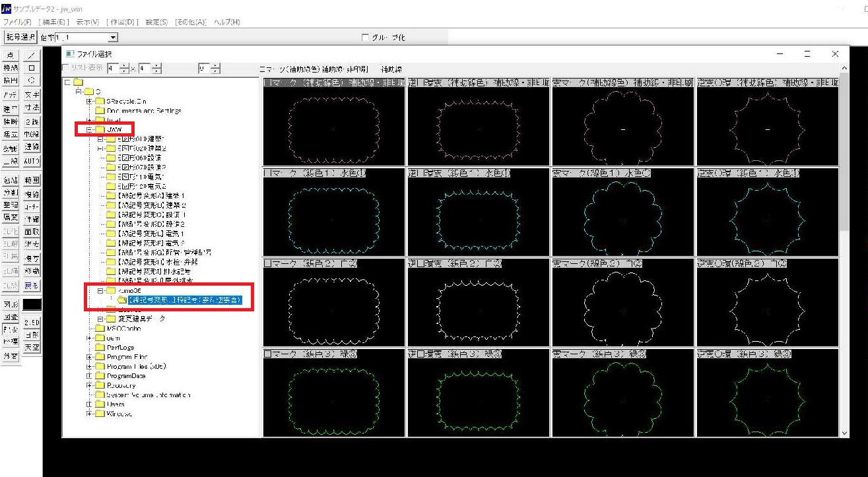Viewport: 868px width, 477px height.
Task: Select the 円 (circle) drawing tool
Action: click(33, 80)
